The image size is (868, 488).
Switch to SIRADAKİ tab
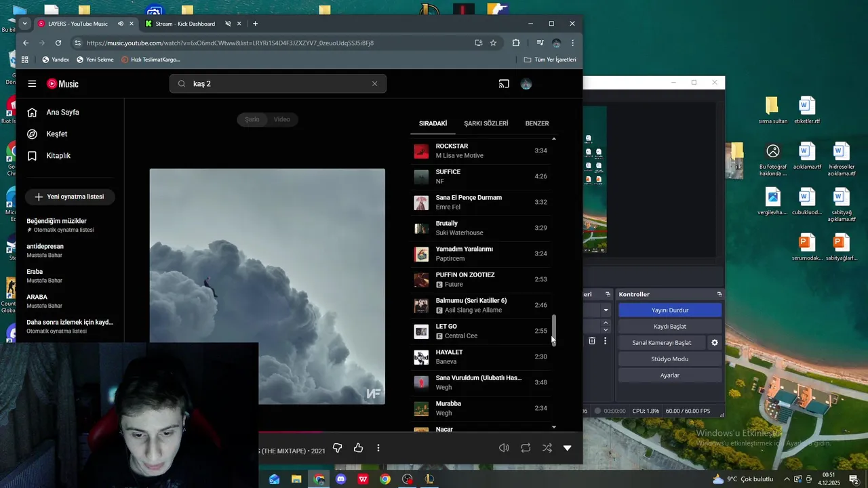(x=433, y=123)
